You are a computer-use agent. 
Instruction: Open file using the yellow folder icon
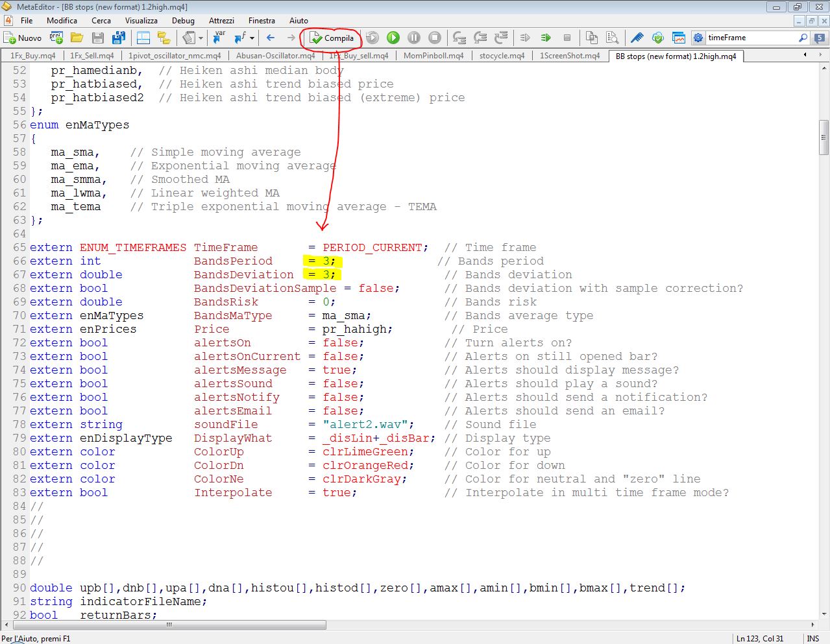[77, 38]
